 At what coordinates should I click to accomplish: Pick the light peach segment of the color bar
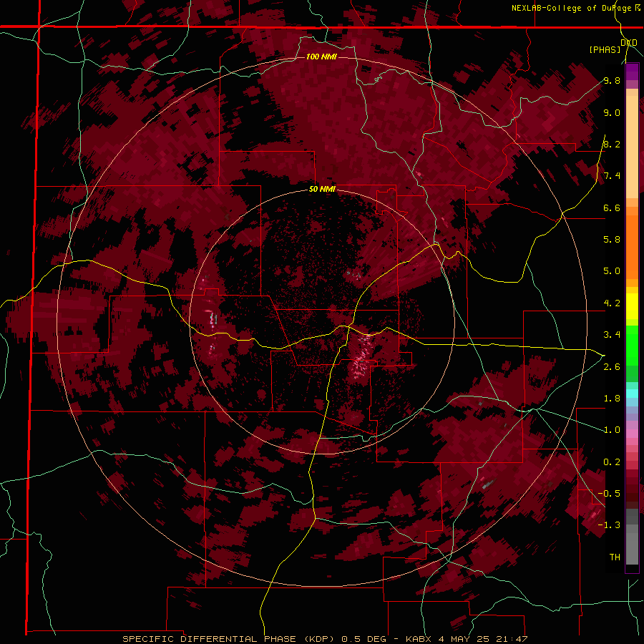click(632, 147)
